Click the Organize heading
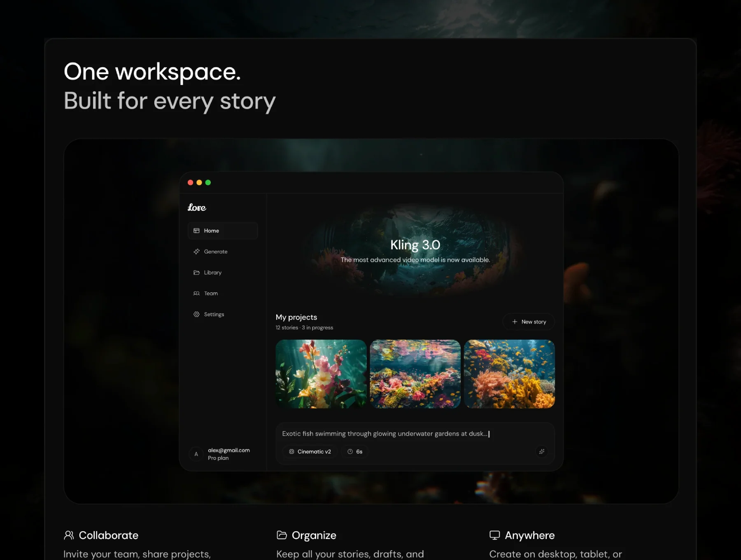Screen dimensions: 741x560 (x=314, y=535)
